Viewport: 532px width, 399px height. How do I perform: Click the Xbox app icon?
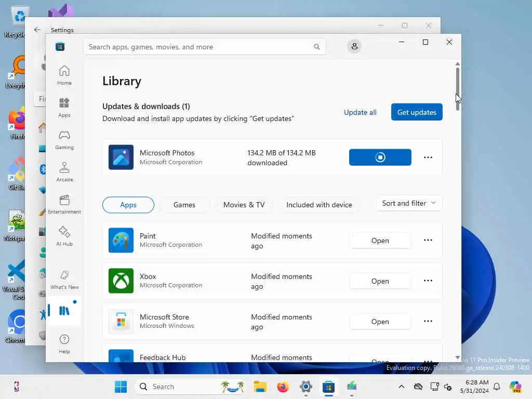click(121, 281)
